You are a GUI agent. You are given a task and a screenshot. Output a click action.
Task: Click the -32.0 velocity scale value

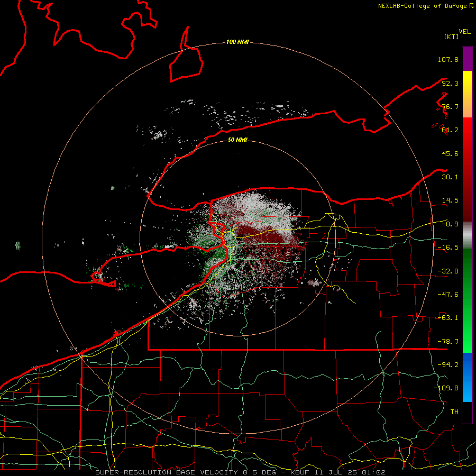[448, 271]
